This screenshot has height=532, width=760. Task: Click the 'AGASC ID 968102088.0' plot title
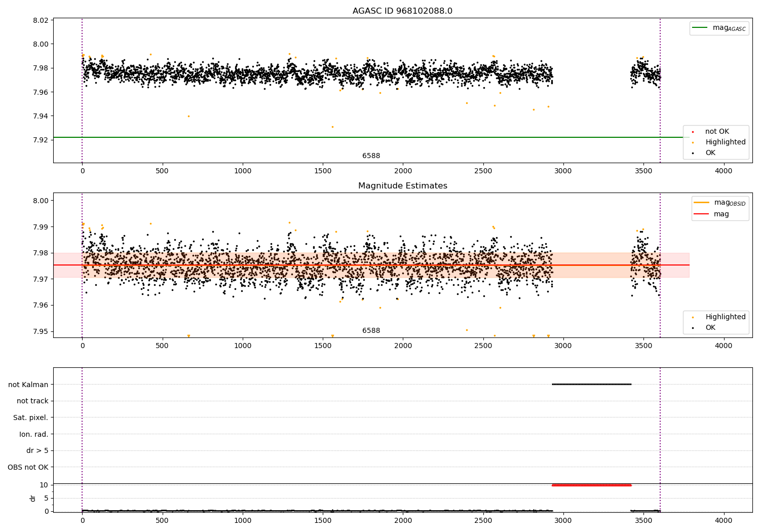click(x=402, y=11)
